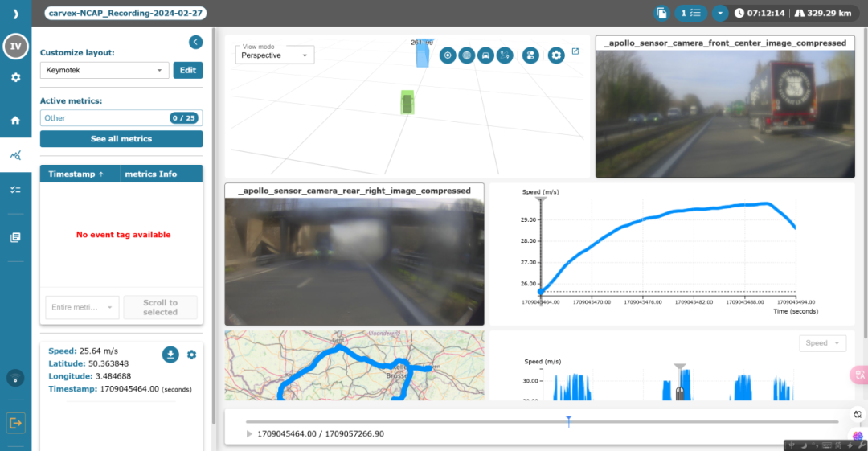This screenshot has height=451, width=868.
Task: Collapse the metrics panel with the round chevron
Action: (x=195, y=42)
